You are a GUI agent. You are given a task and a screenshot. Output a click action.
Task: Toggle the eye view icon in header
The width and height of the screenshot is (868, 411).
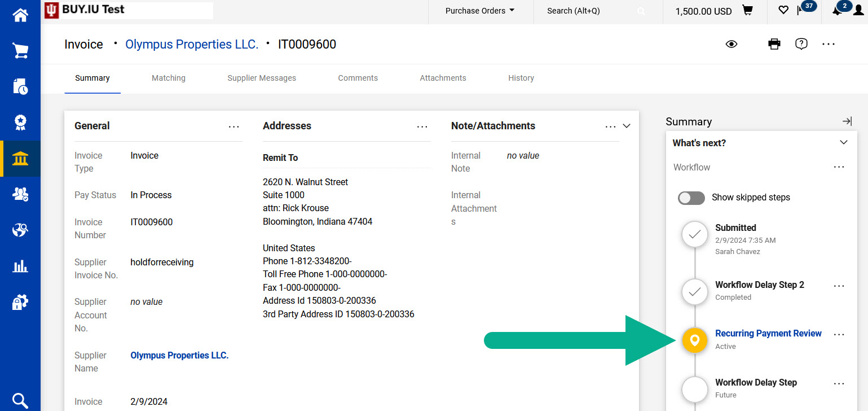pos(732,44)
